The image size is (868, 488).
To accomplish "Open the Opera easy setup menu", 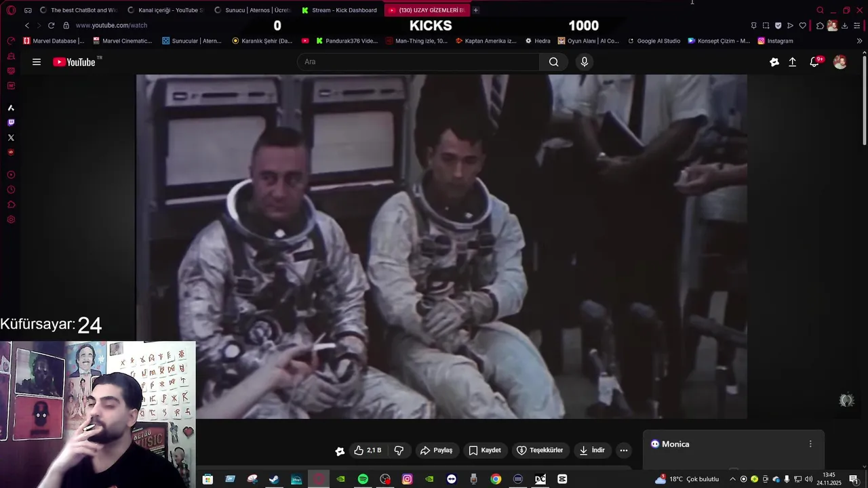I will 857,26.
